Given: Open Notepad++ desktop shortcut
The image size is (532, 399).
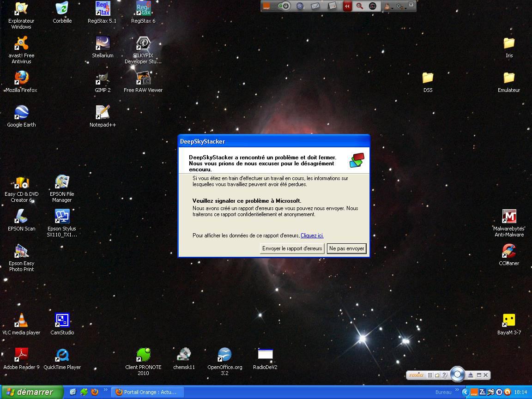Looking at the screenshot, I should pyautogui.click(x=103, y=116).
